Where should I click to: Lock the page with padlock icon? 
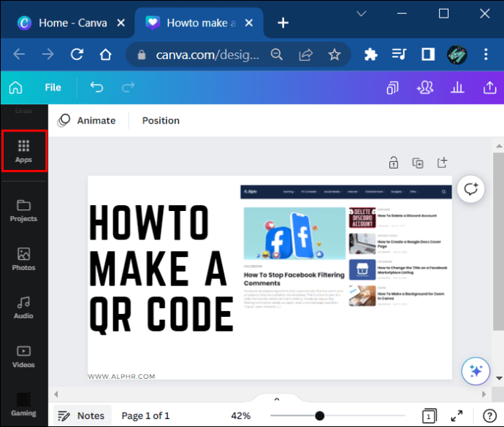394,162
